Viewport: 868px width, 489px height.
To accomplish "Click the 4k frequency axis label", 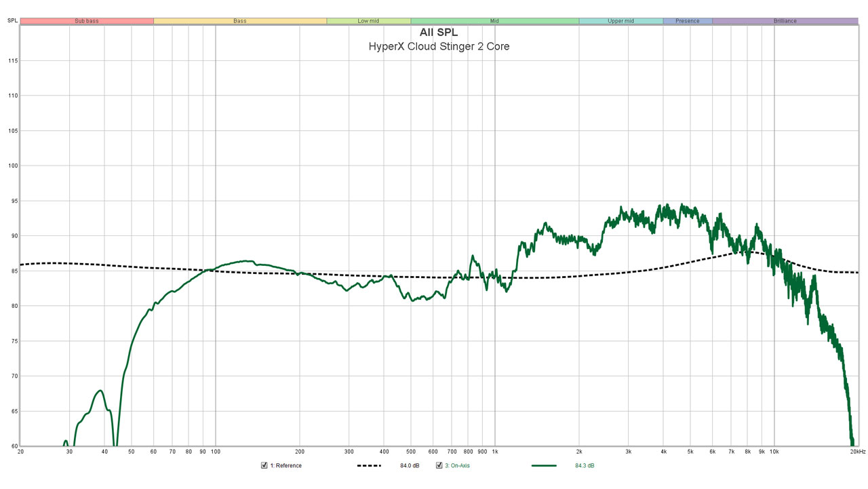I will point(663,452).
